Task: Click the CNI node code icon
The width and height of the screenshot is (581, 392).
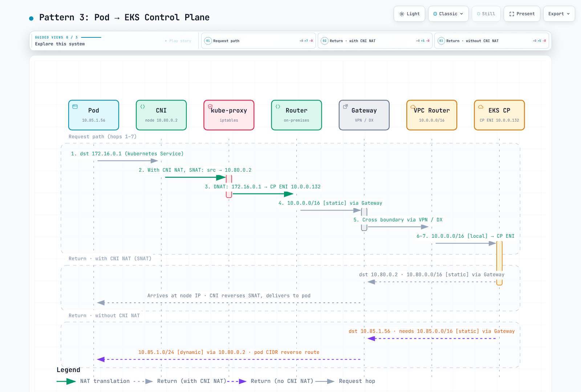Action: [143, 107]
